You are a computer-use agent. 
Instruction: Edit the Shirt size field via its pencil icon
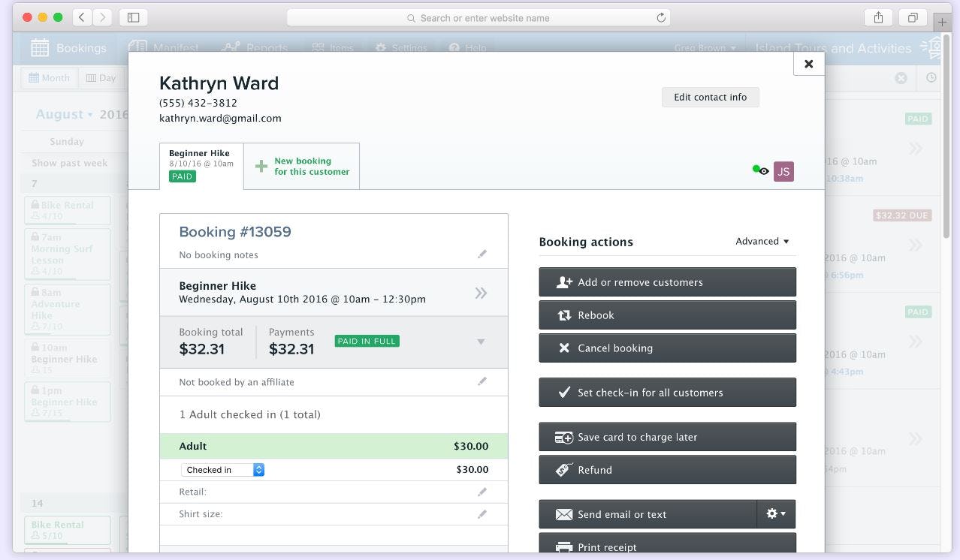(482, 513)
